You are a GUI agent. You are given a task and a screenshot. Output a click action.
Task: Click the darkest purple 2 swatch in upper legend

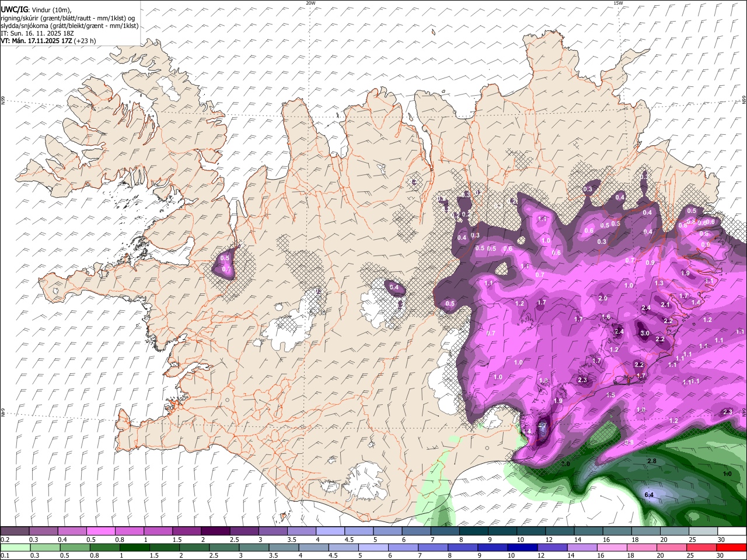click(x=215, y=531)
